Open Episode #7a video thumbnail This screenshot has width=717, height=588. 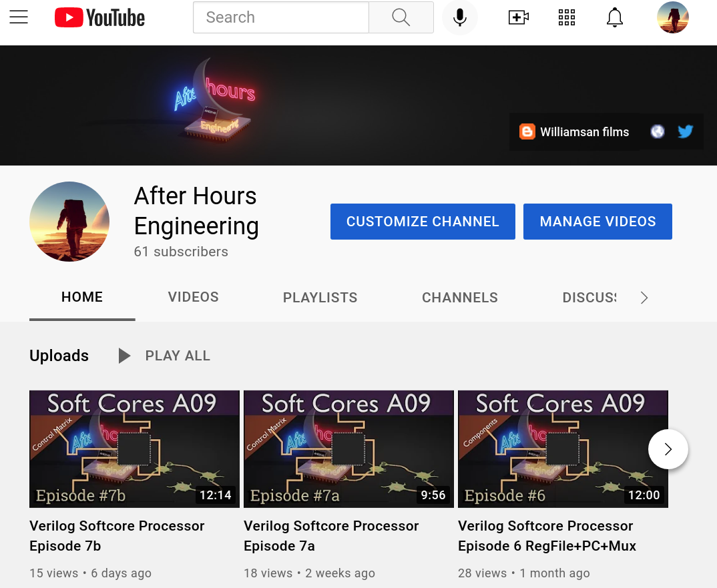pos(348,449)
